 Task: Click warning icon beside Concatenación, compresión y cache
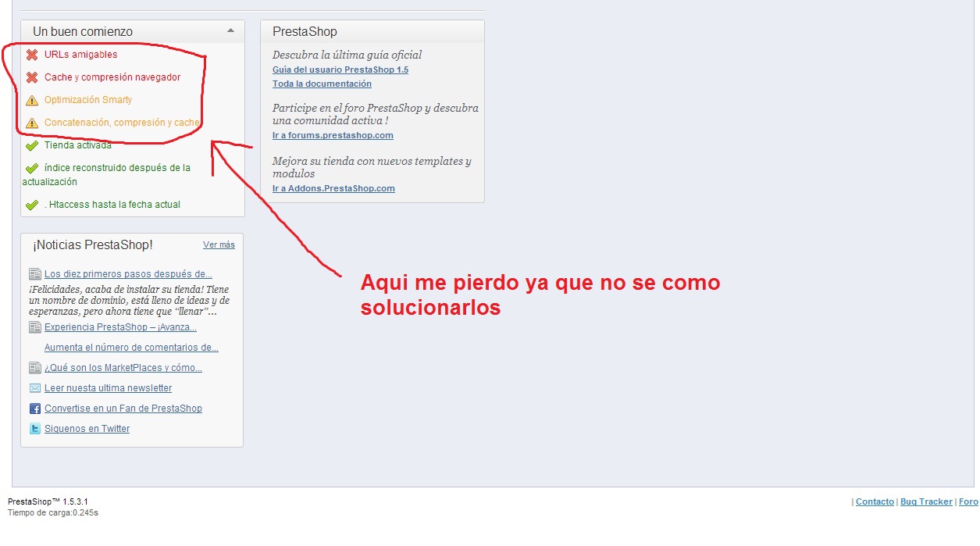(x=32, y=123)
